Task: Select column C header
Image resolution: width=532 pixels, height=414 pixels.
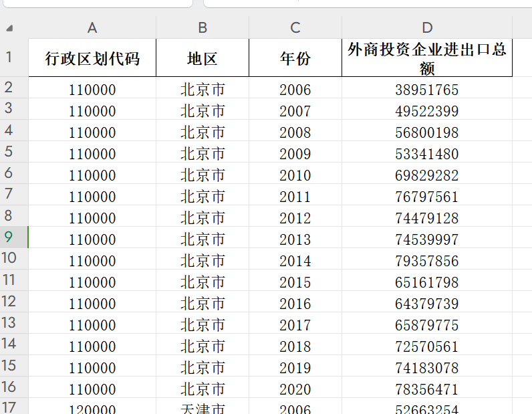Action: point(295,27)
